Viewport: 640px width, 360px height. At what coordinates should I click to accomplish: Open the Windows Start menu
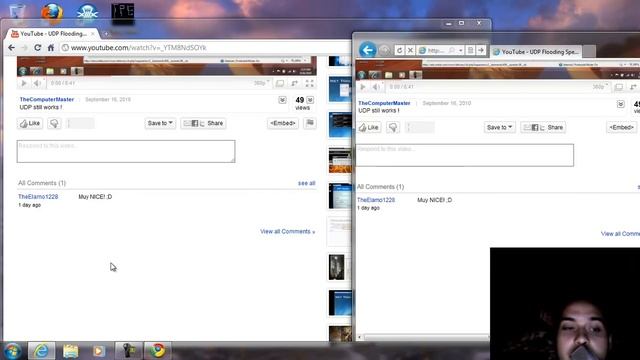pos(12,351)
